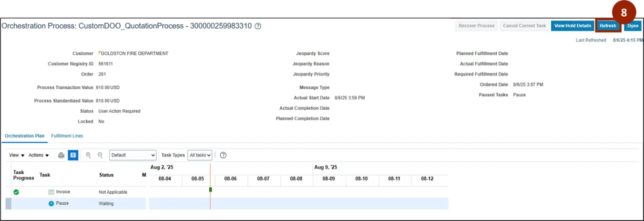This screenshot has height=221, width=644.
Task: Select the Invoice task row name
Action: (63, 192)
